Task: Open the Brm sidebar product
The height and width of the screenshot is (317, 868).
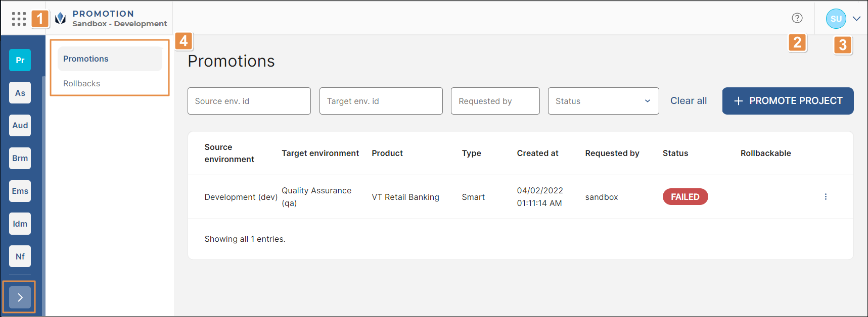Action: [x=20, y=159]
